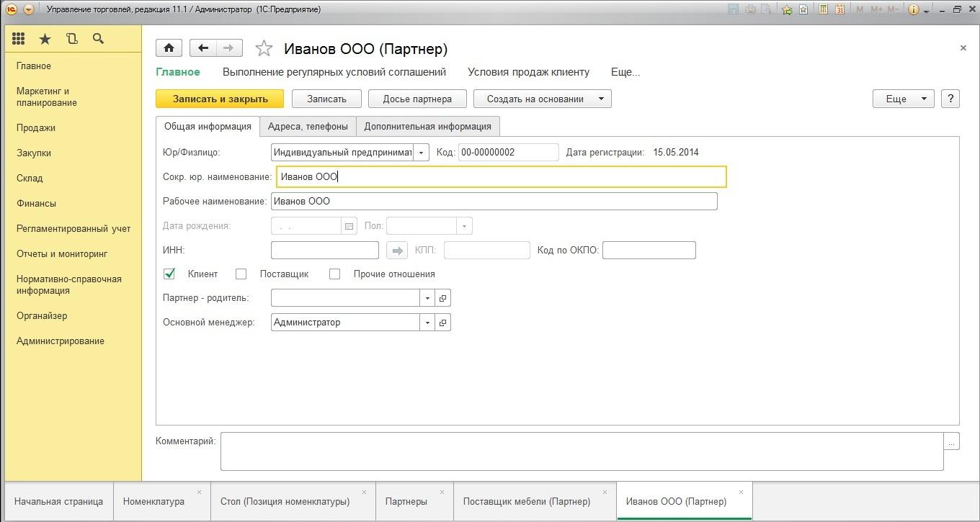Open the sections grid menu icon
This screenshot has height=522, width=980.
pos(19,39)
